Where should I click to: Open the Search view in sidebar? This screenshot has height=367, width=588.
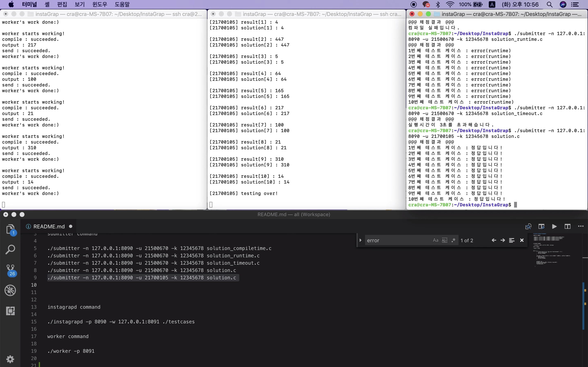(x=10, y=250)
